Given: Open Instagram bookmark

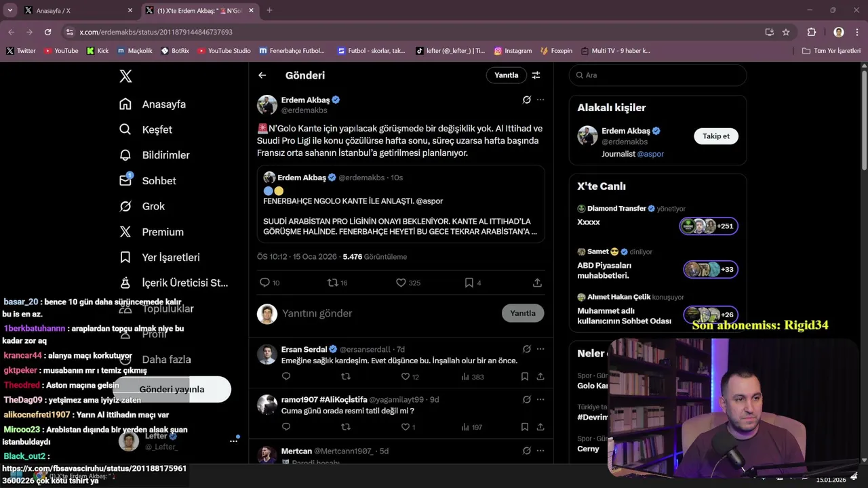Looking at the screenshot, I should point(513,51).
